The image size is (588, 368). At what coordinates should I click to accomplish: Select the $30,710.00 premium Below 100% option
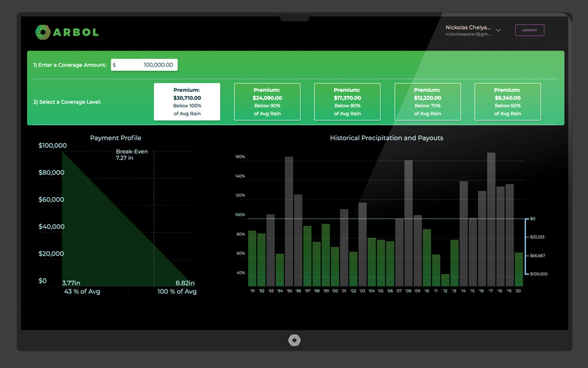187,102
